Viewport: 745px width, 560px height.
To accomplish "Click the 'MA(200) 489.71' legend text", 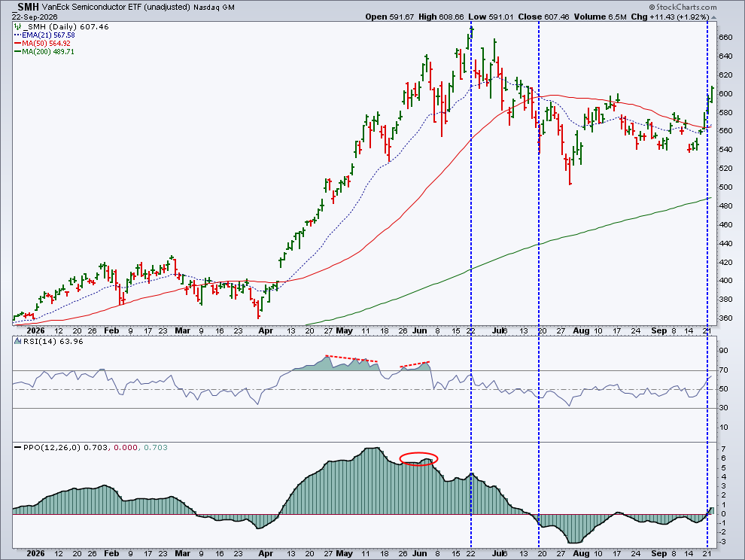I will pos(48,52).
